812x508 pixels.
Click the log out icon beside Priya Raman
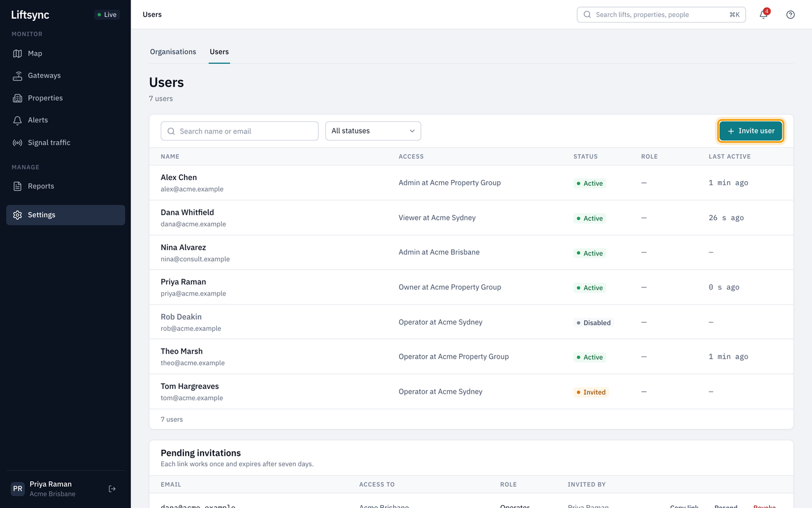click(x=113, y=489)
